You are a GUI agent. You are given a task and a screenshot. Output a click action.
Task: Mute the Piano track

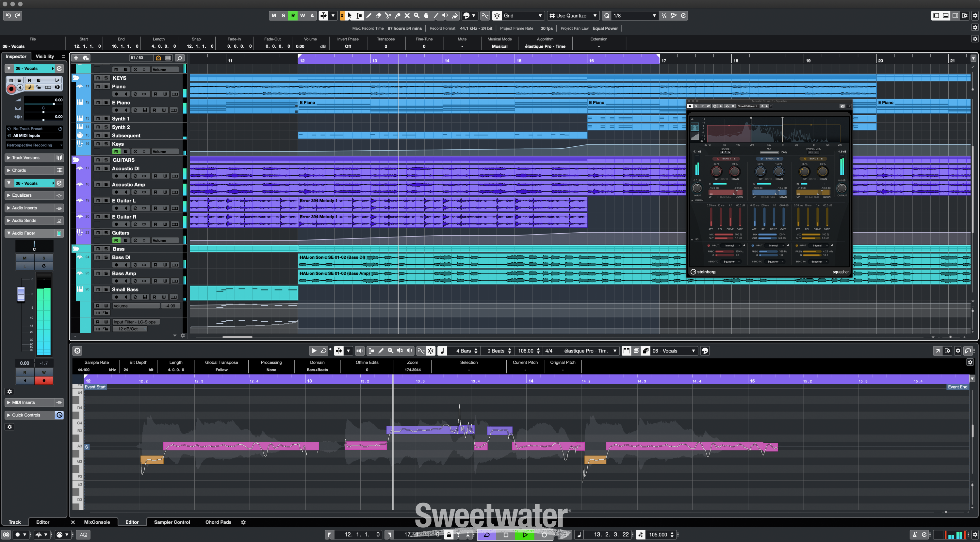click(x=98, y=86)
